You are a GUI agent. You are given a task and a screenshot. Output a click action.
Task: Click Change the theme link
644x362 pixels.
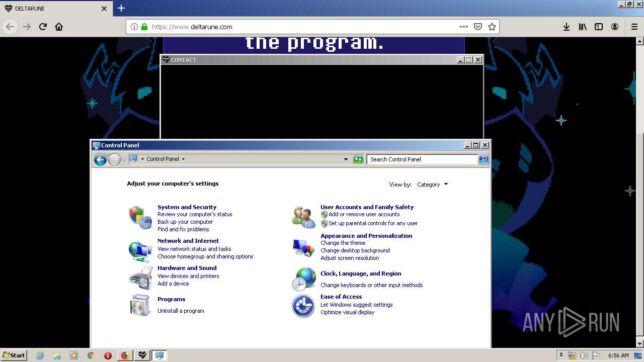coord(343,243)
